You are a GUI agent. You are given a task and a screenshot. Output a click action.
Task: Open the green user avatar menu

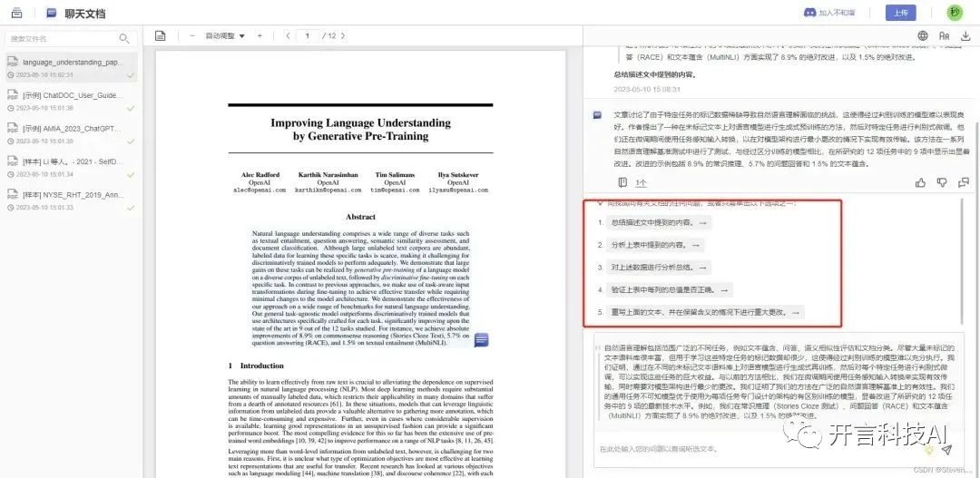click(955, 13)
